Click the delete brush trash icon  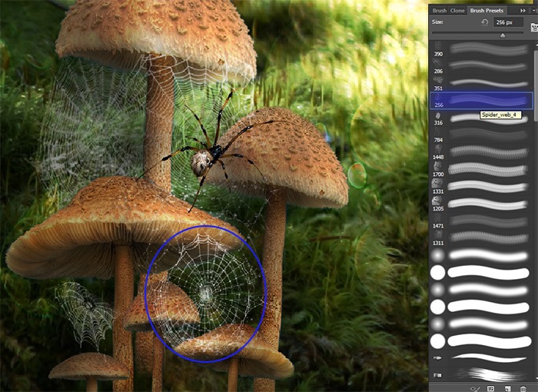[523, 389]
